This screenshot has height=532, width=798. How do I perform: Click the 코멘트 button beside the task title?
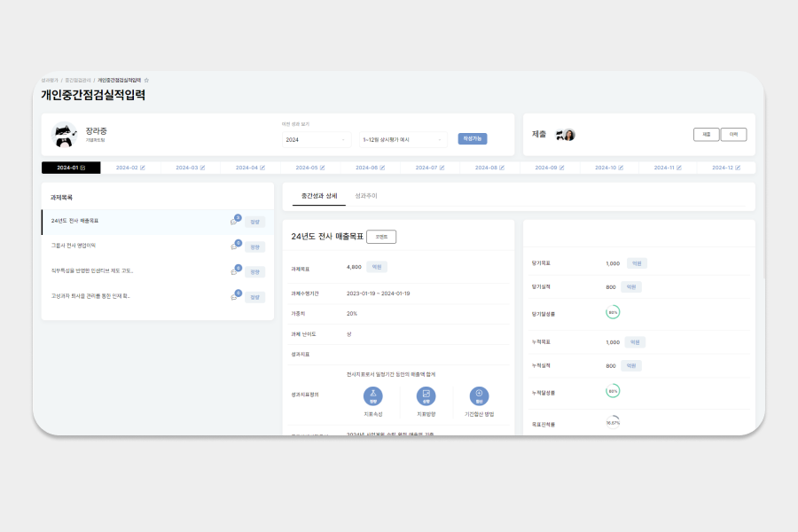[x=381, y=237]
